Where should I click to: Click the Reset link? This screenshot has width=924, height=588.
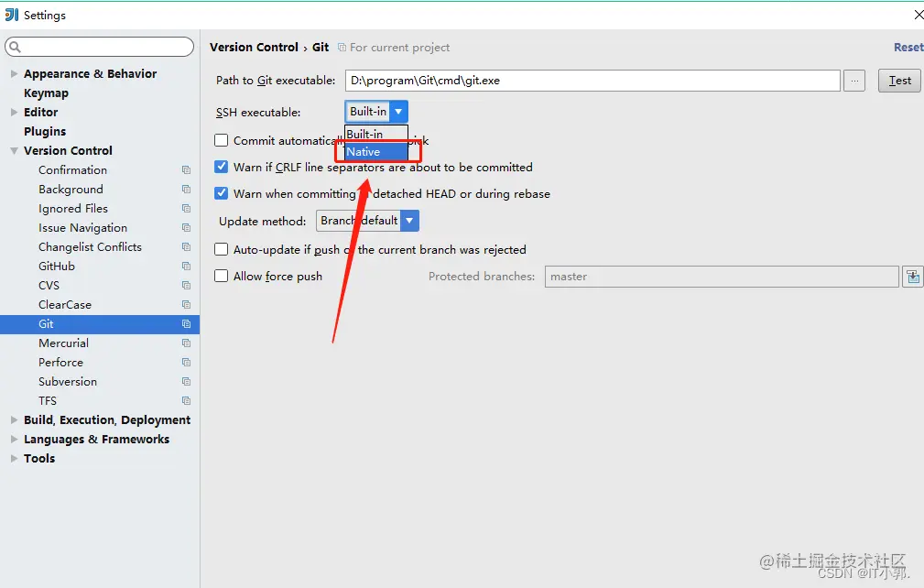point(908,47)
